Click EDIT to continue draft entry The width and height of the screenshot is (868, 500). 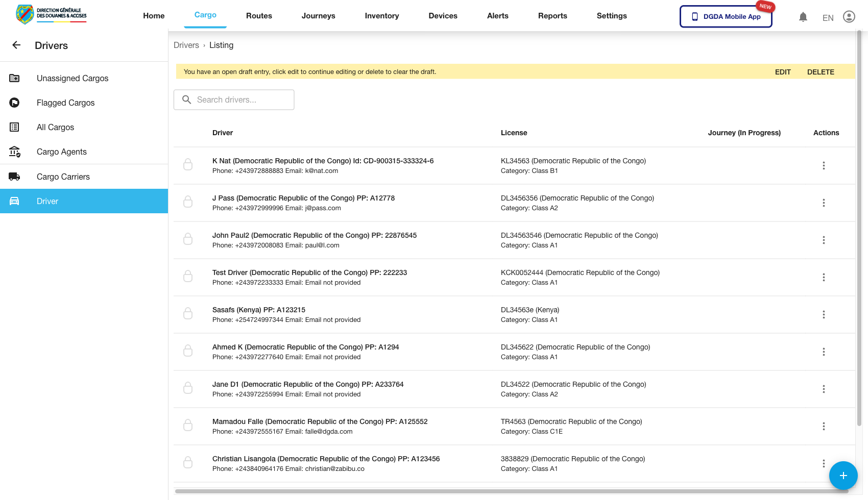pyautogui.click(x=782, y=72)
